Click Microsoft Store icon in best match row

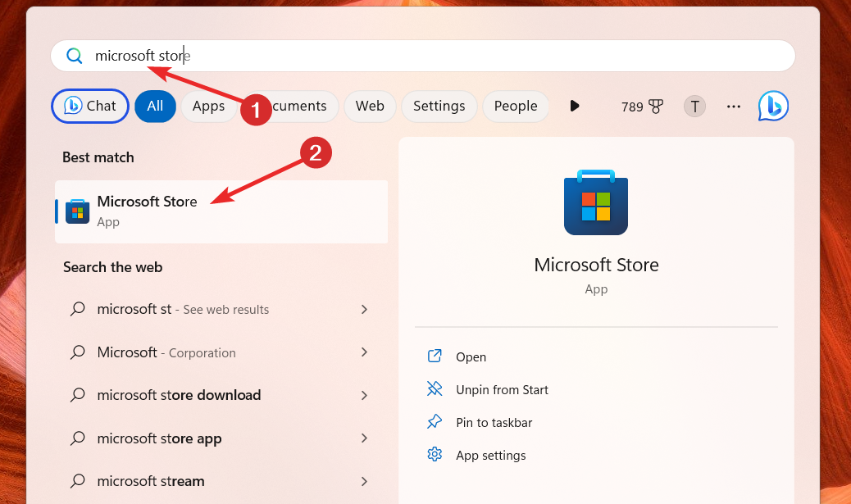(78, 211)
